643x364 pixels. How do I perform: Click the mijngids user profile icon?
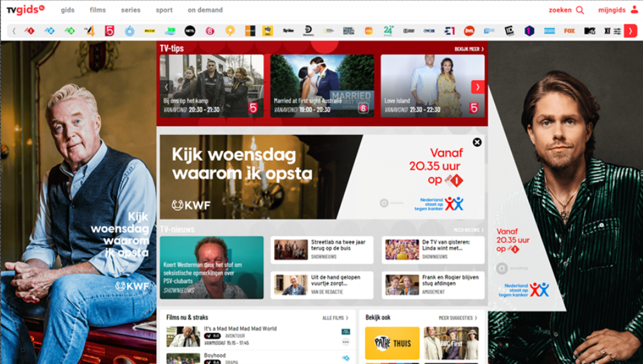point(635,10)
